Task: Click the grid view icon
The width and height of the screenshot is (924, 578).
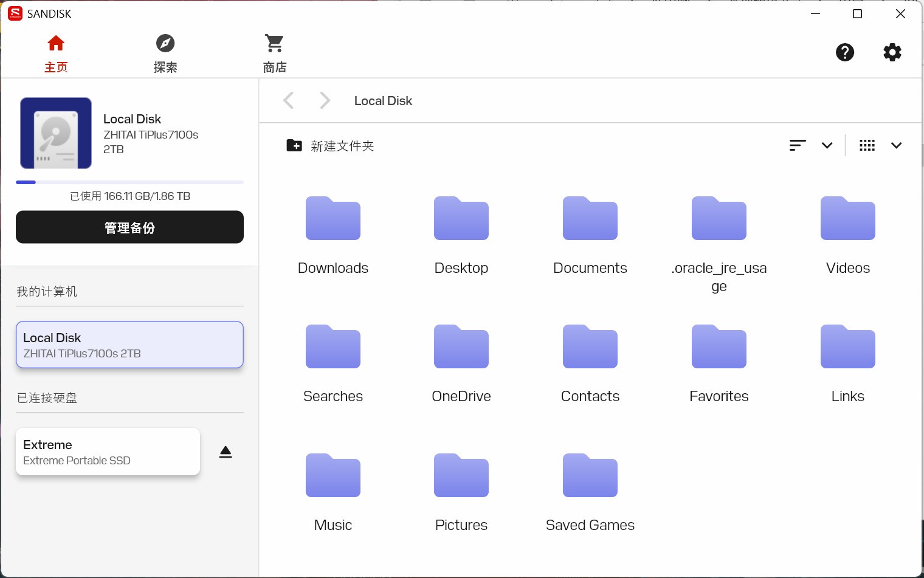Action: tap(867, 145)
